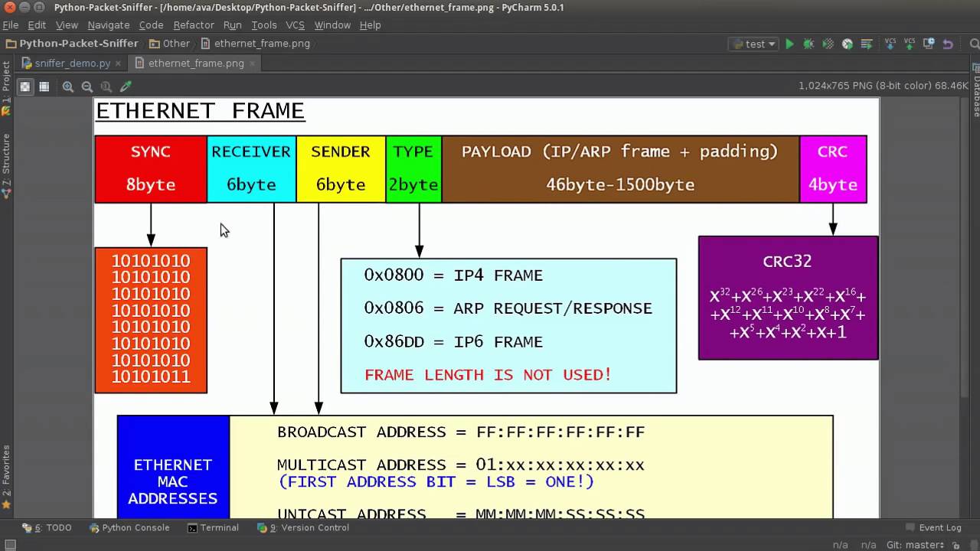Click the image size info text
This screenshot has width=980, height=551.
point(883,86)
